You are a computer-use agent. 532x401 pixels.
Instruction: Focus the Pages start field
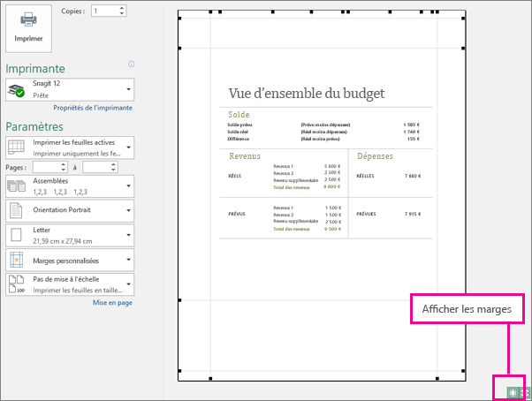(47, 167)
